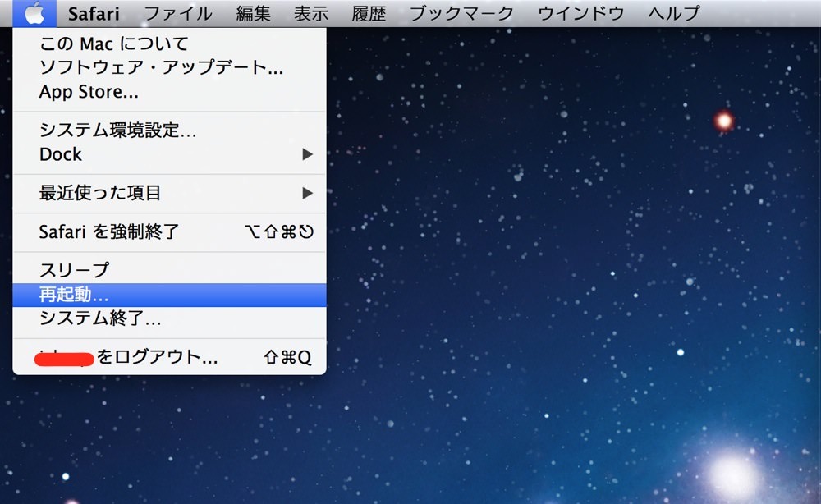Open the Apple logo menu
Image resolution: width=821 pixels, height=504 pixels.
point(34,13)
